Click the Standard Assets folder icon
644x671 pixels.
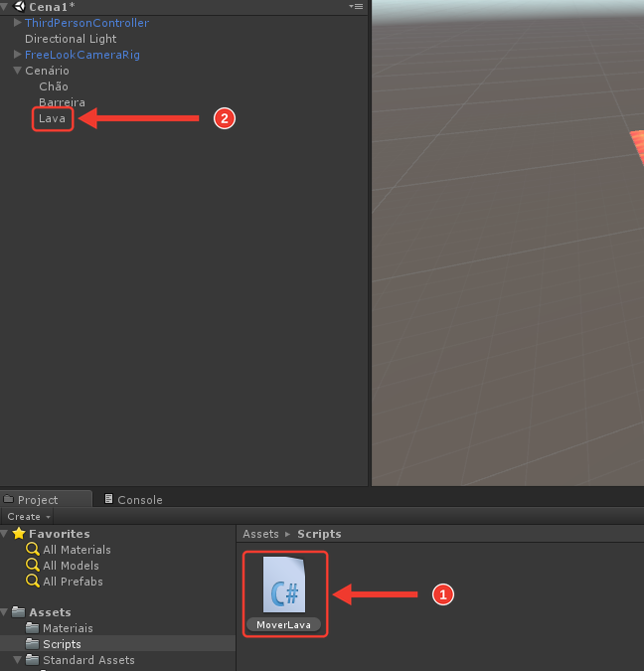pyautogui.click(x=33, y=659)
